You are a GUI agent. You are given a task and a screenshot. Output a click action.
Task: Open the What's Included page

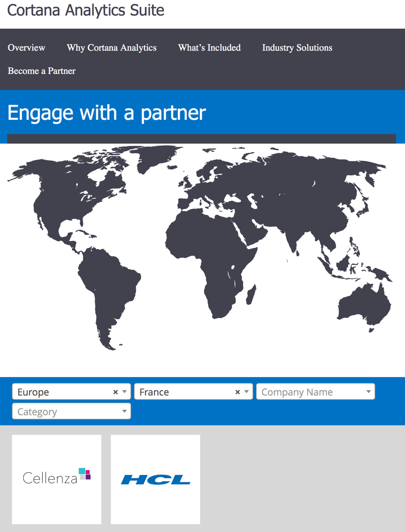(209, 47)
